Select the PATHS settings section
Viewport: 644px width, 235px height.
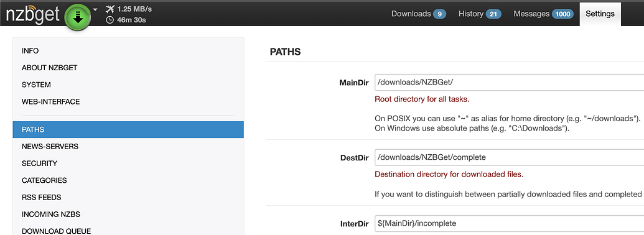point(128,129)
